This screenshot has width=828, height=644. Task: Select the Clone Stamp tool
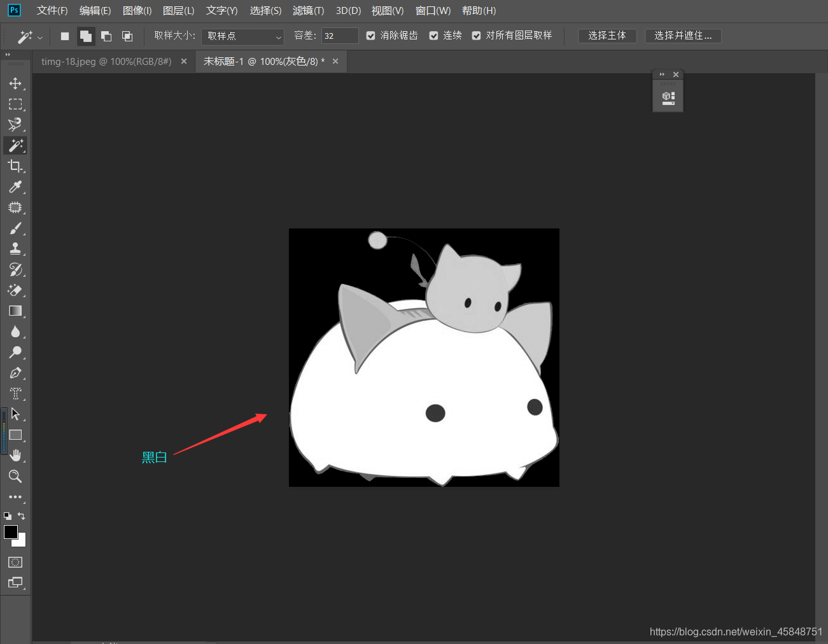[15, 249]
